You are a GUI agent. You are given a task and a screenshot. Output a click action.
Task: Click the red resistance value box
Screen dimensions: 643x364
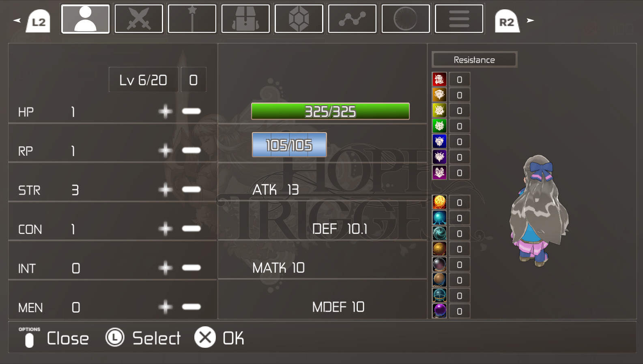[x=460, y=79]
